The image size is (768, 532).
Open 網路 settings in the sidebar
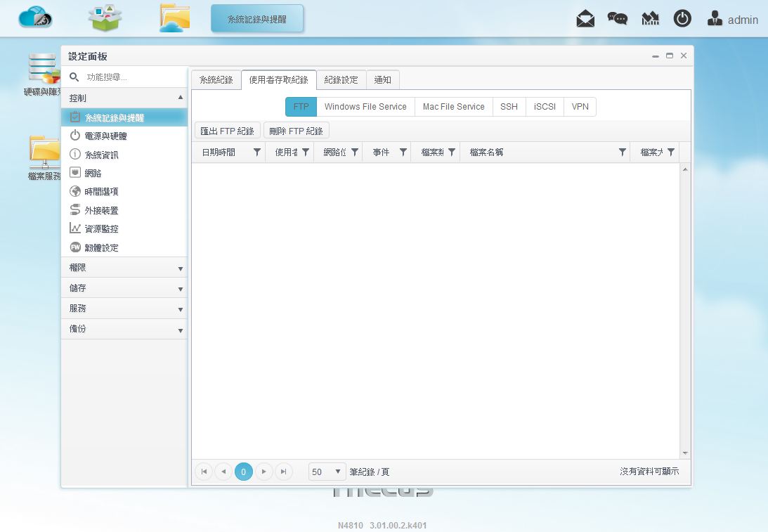(x=124, y=173)
